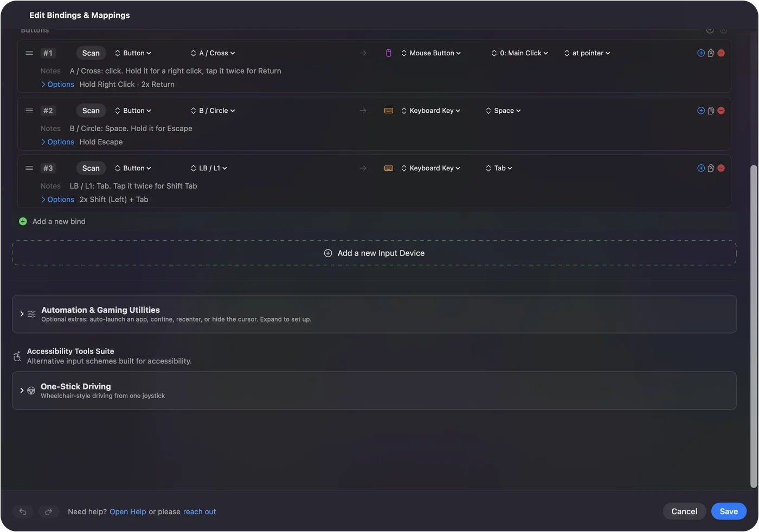Click the mouse icon in binding #1
The width and height of the screenshot is (759, 532).
click(389, 53)
